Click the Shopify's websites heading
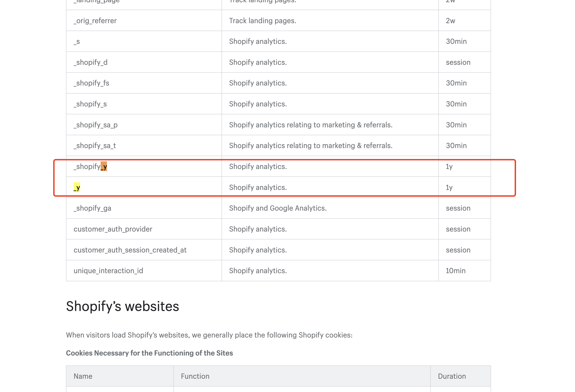Viewport: 575px width, 392px height. pyautogui.click(x=122, y=306)
